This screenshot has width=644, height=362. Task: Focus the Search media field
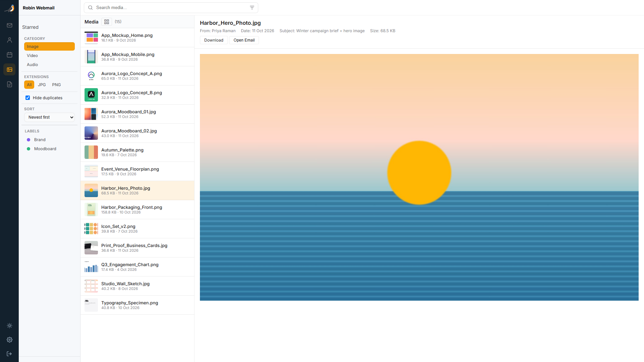coord(171,7)
